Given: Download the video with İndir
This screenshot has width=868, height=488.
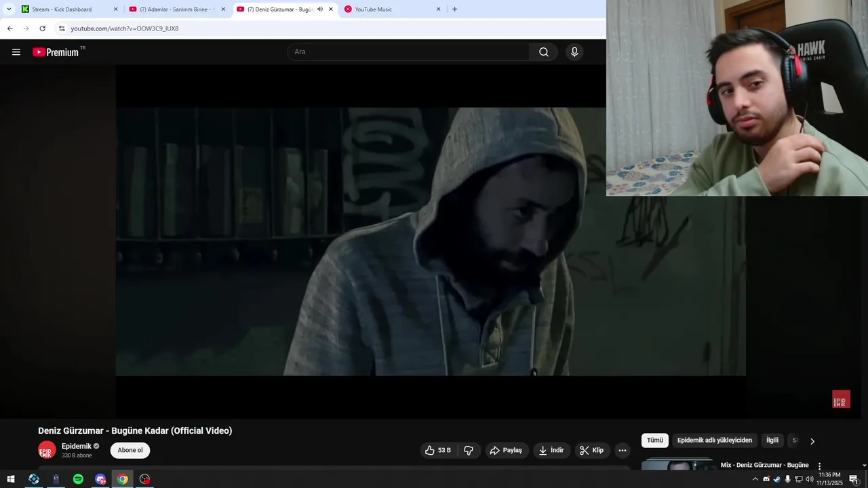Looking at the screenshot, I should click(551, 450).
